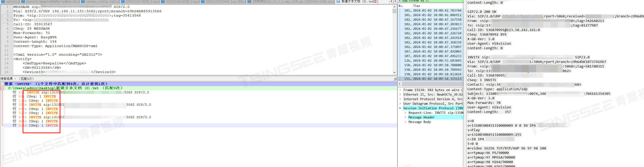
Task: Close the 20231213174052.log tab
Action: click(x=158, y=1)
